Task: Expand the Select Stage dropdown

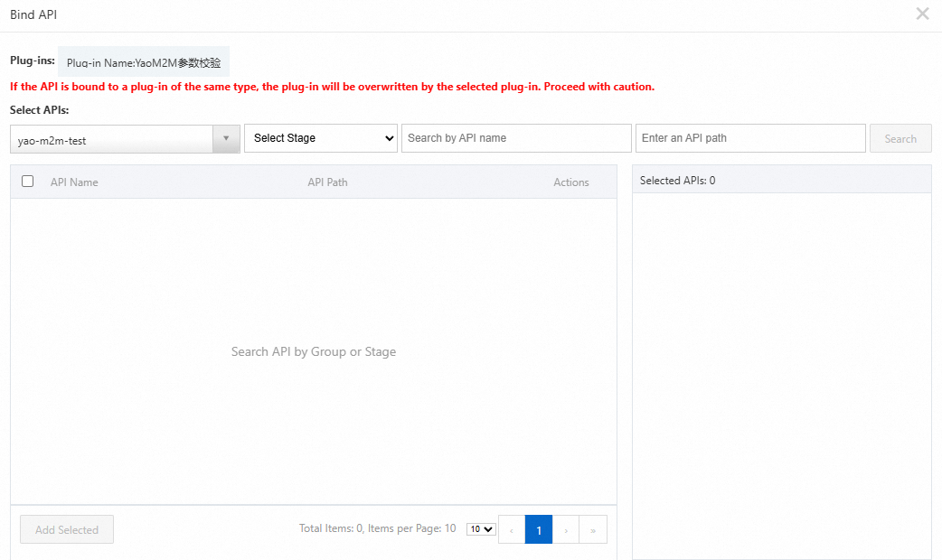Action: pyautogui.click(x=321, y=138)
